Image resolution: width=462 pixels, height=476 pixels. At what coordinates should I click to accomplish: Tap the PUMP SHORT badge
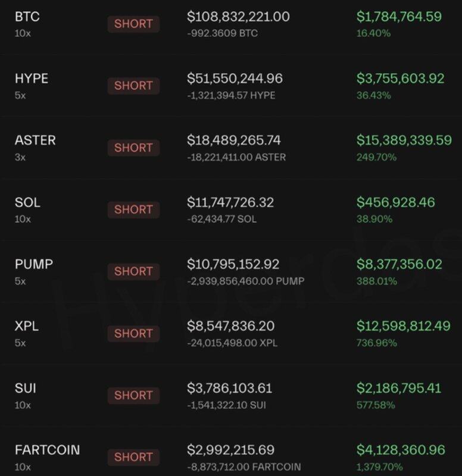coord(133,271)
